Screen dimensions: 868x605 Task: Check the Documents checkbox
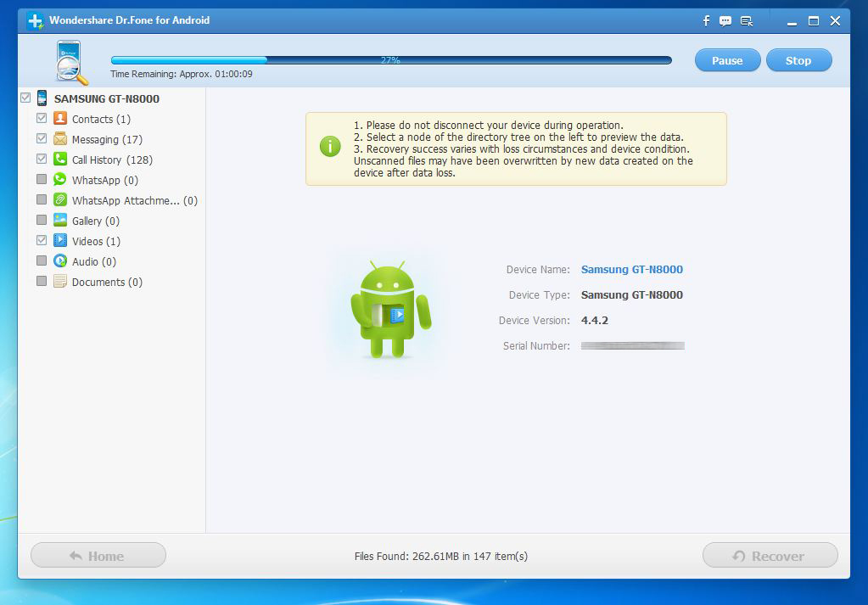point(42,281)
